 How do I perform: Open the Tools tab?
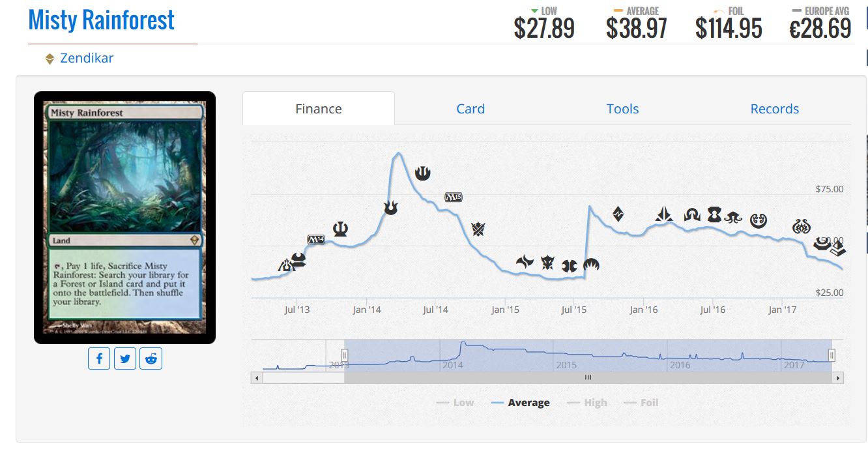(622, 109)
